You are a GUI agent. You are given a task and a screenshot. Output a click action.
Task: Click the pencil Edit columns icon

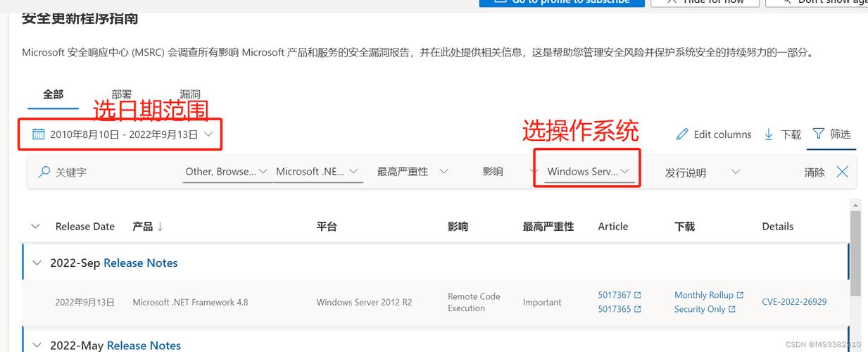[681, 134]
